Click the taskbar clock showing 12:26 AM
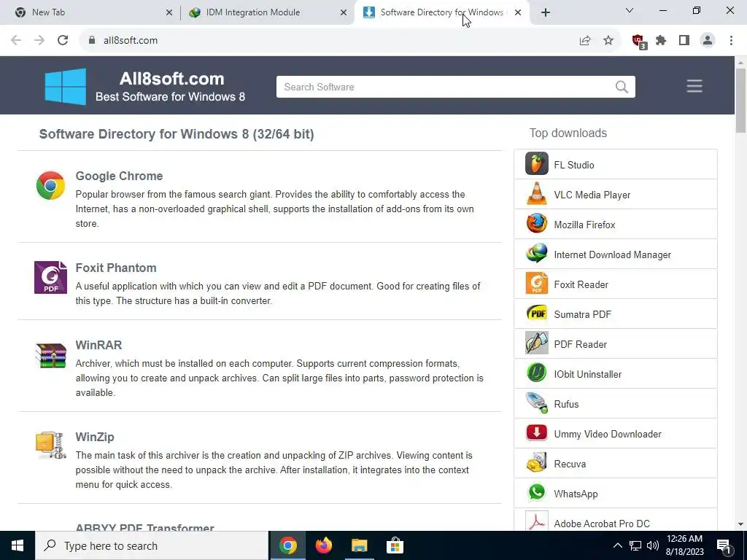The height and width of the screenshot is (560, 747). [684, 545]
